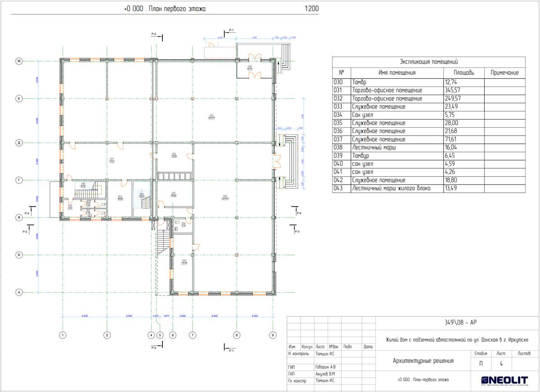Select area value '13,49' in table
The width and height of the screenshot is (540, 392).
[450, 188]
